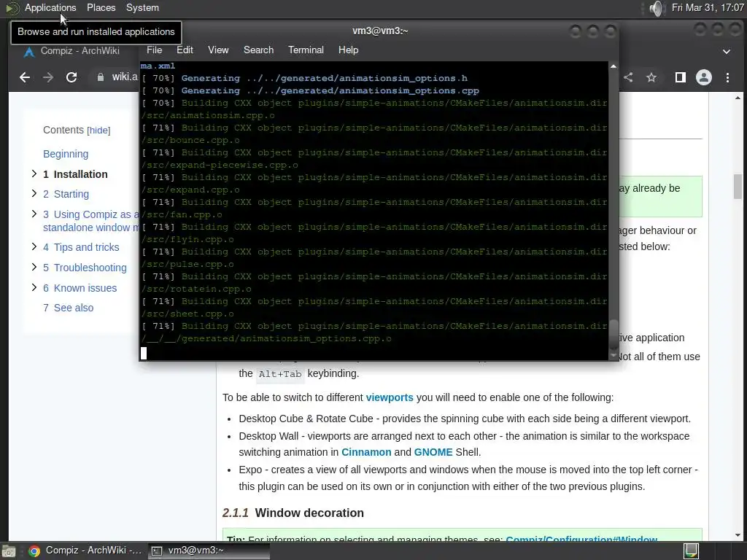Click the terminal scrollbar up arrow

coord(613,66)
